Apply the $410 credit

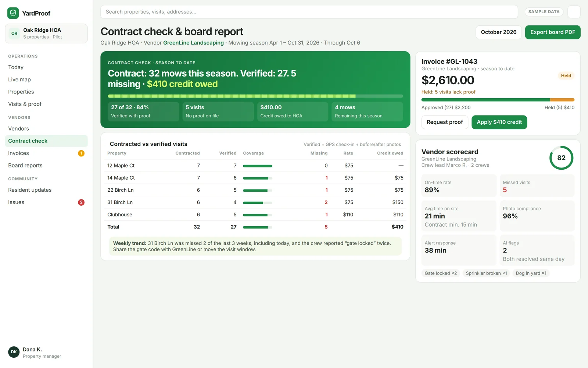(x=499, y=122)
